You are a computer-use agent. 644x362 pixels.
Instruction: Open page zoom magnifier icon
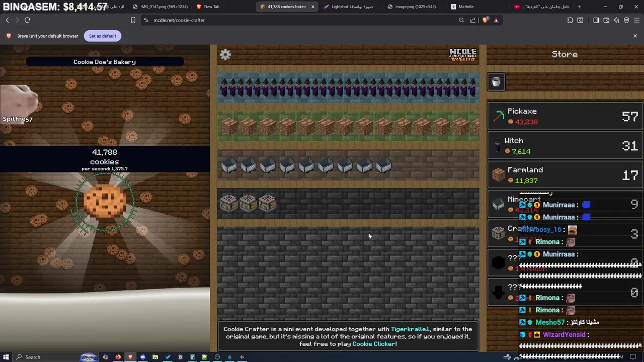pyautogui.click(x=461, y=20)
